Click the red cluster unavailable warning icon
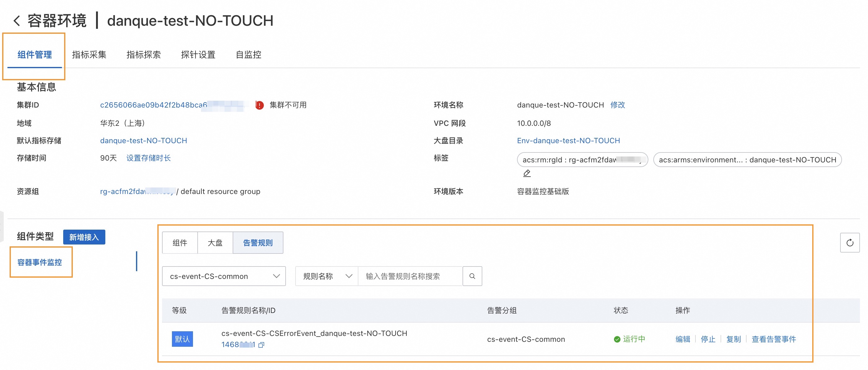 [259, 105]
